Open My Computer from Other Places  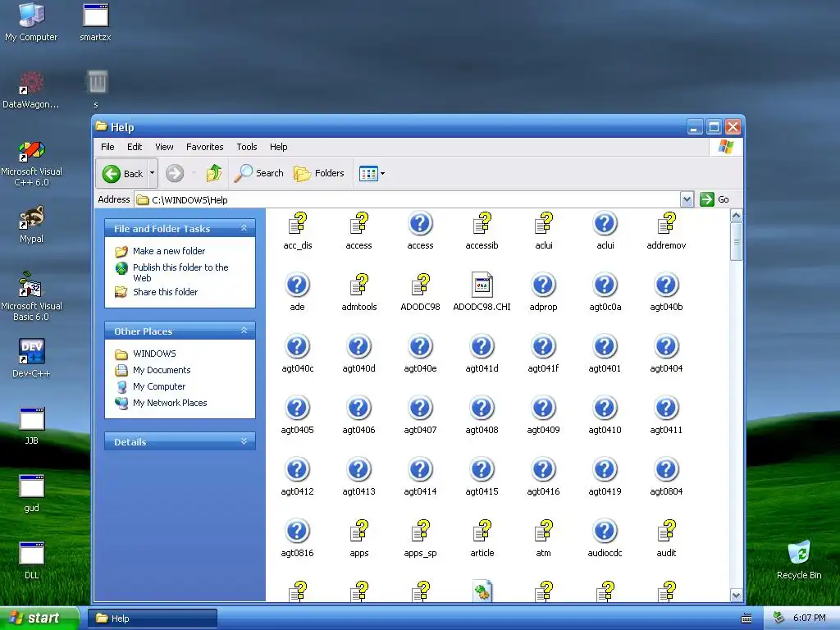tap(159, 387)
